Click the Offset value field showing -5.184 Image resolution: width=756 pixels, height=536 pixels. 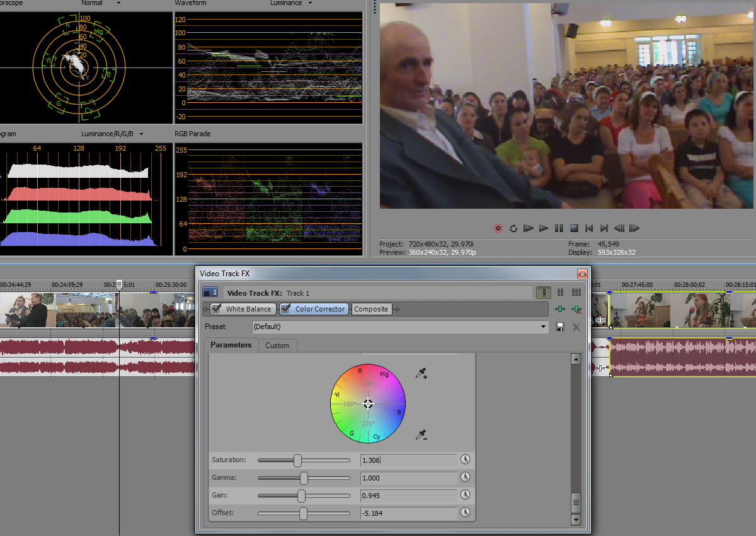tap(408, 513)
